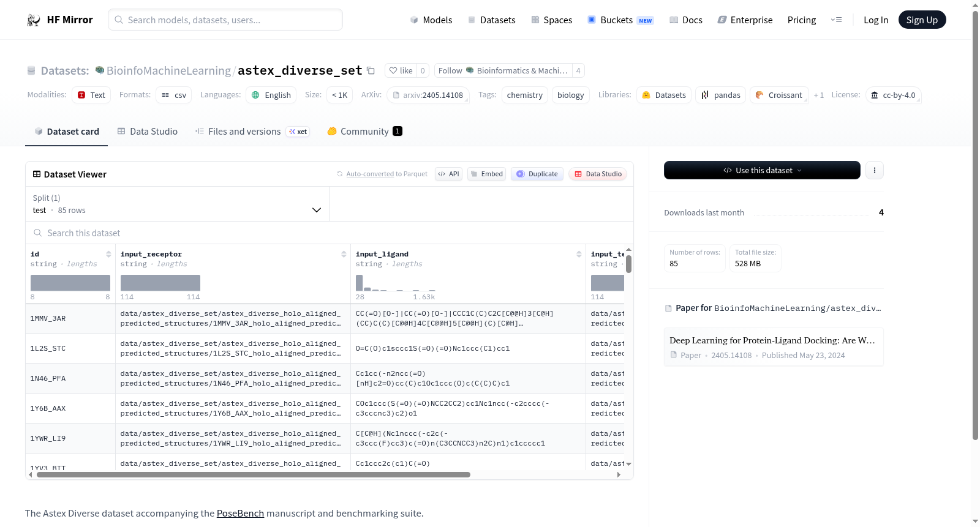The height and width of the screenshot is (527, 980).
Task: Open the navigation overflow menu icon
Action: 836,20
